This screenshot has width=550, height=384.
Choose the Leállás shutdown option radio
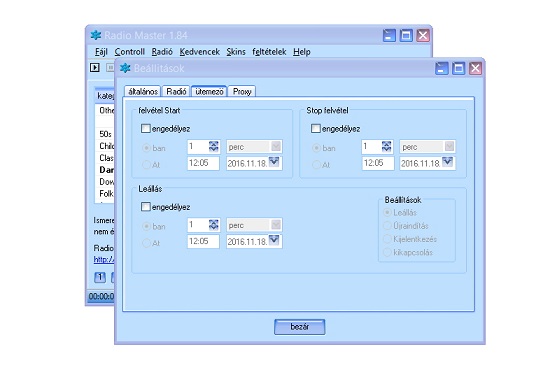(388, 213)
